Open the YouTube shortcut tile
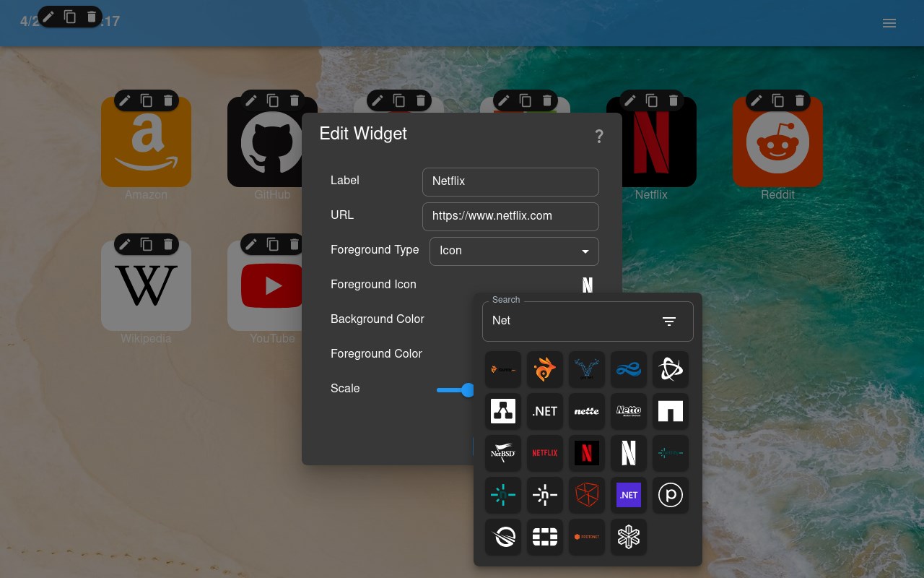 [x=264, y=286]
